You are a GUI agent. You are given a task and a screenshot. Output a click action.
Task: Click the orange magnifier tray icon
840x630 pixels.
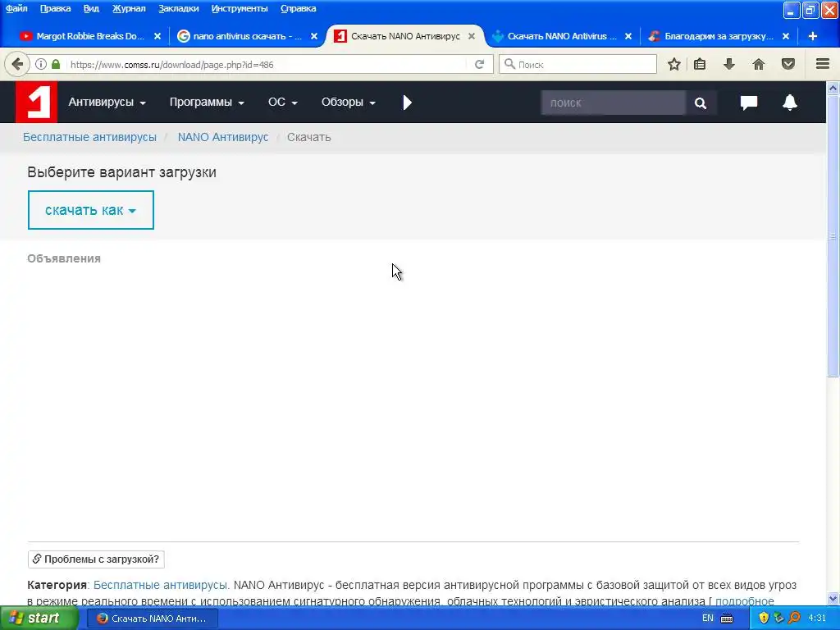point(794,618)
